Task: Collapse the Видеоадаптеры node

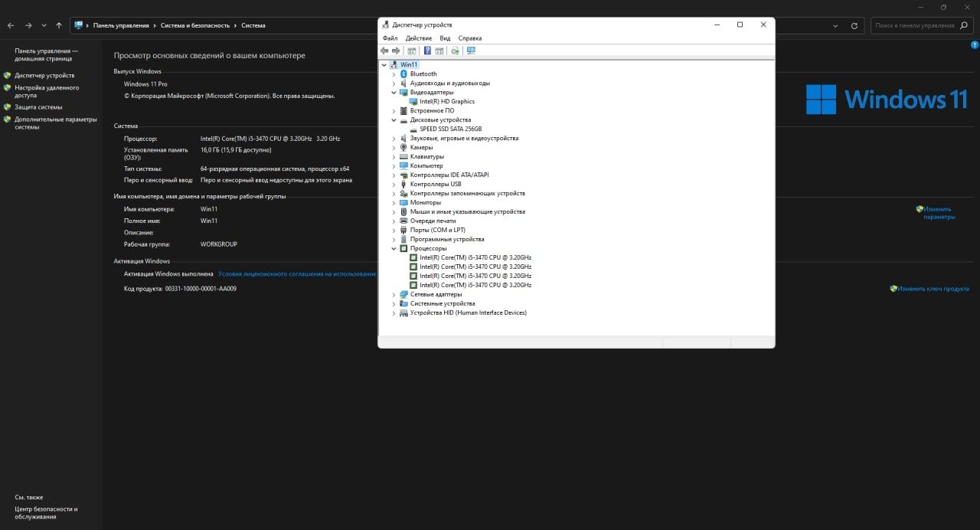Action: pos(394,92)
